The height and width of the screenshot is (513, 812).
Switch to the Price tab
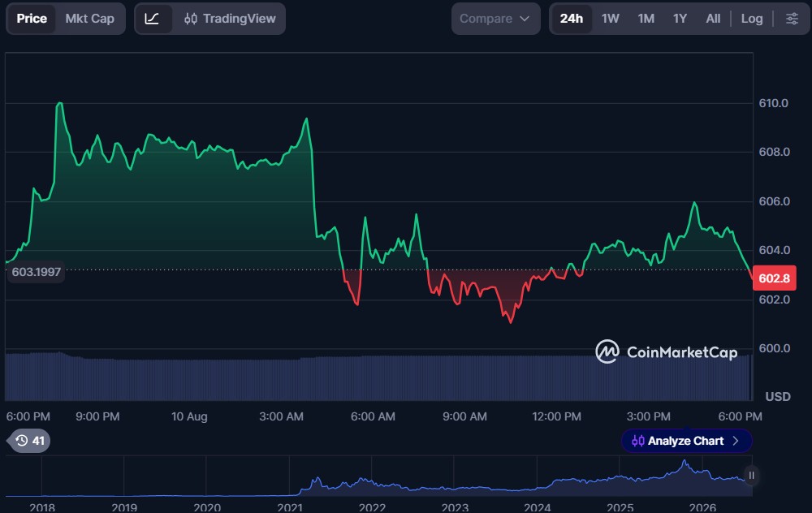(x=32, y=19)
